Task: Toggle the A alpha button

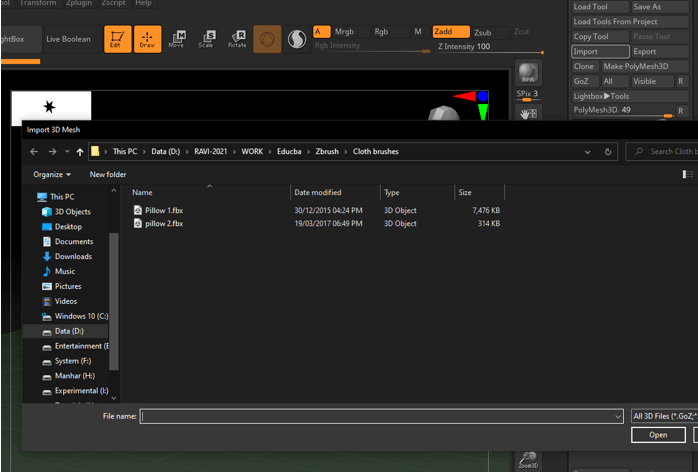Action: 321,32
